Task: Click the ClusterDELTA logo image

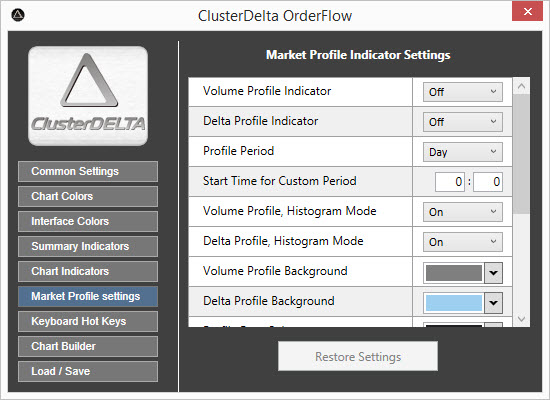Action: 88,96
